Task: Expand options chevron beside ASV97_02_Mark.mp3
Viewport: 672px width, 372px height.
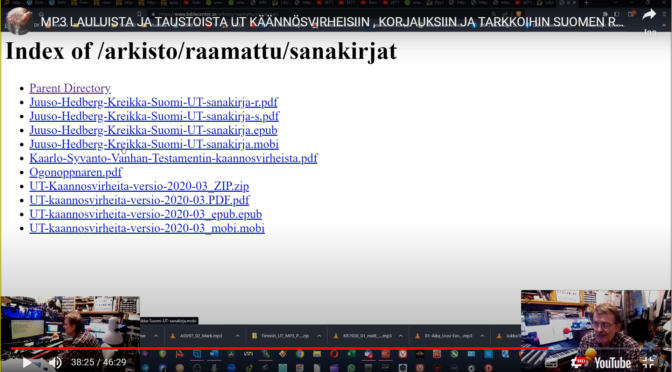Action: (x=237, y=336)
